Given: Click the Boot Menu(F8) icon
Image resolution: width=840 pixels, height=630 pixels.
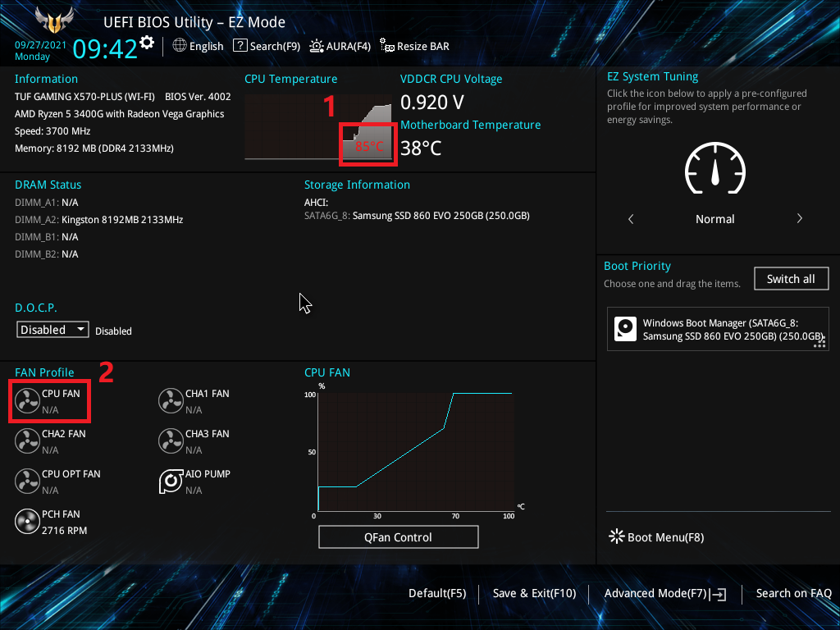Looking at the screenshot, I should click(x=616, y=536).
